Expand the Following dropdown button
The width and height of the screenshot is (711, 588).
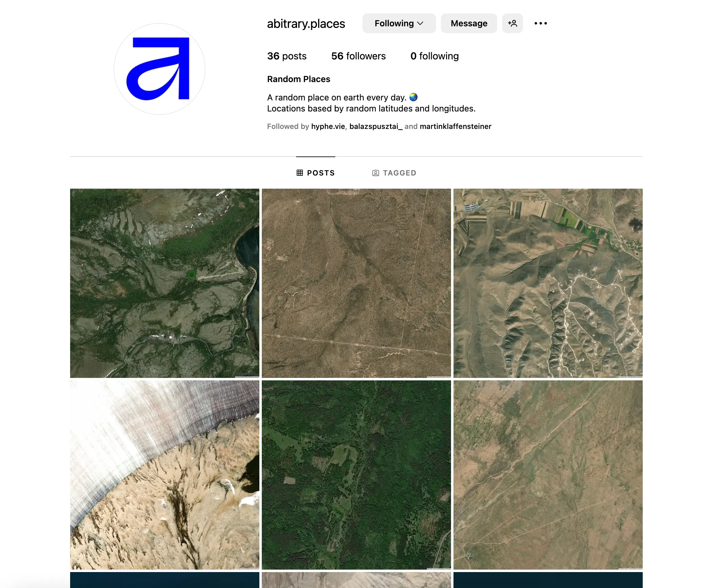tap(399, 23)
